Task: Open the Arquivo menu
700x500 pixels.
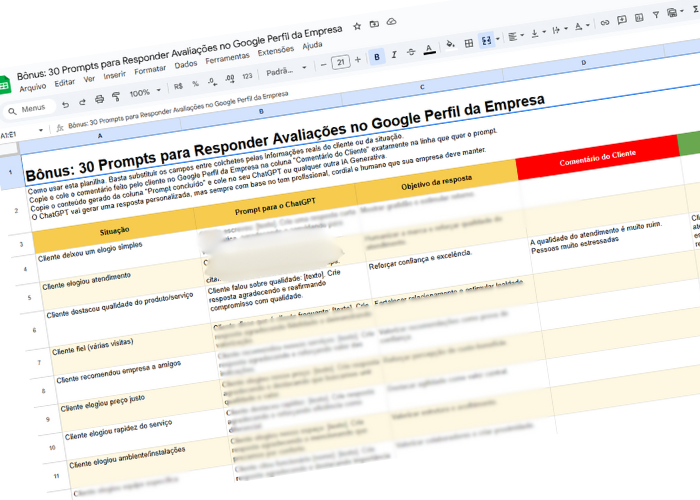Action: [x=33, y=87]
